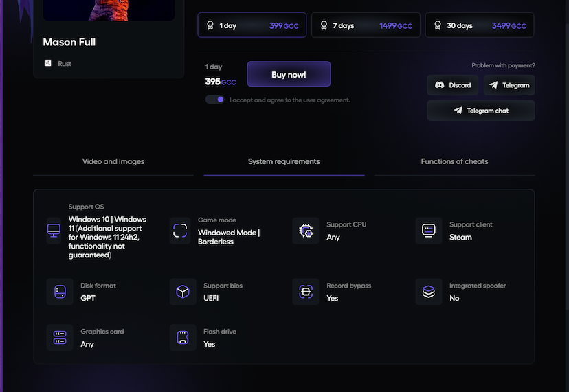Toggle the user agreement switch
Image resolution: width=569 pixels, height=392 pixels.
coord(215,100)
